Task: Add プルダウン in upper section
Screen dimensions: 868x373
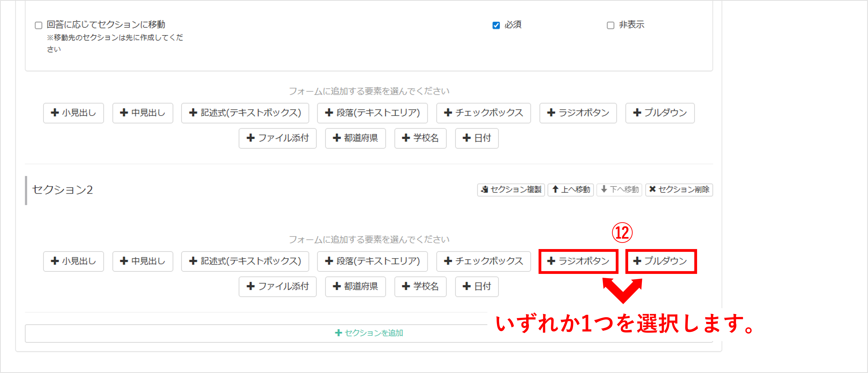Action: coord(660,113)
